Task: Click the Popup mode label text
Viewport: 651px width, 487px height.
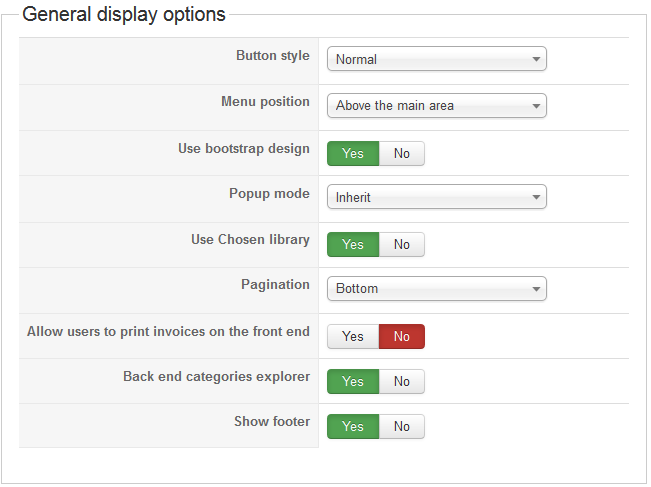Action: tap(269, 194)
